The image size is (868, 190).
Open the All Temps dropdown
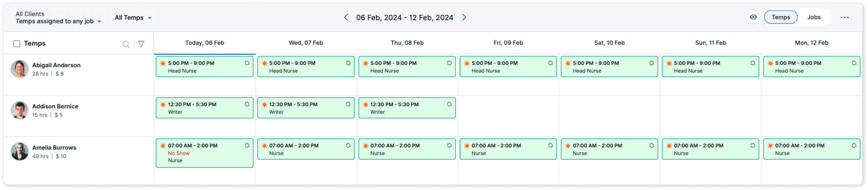133,18
